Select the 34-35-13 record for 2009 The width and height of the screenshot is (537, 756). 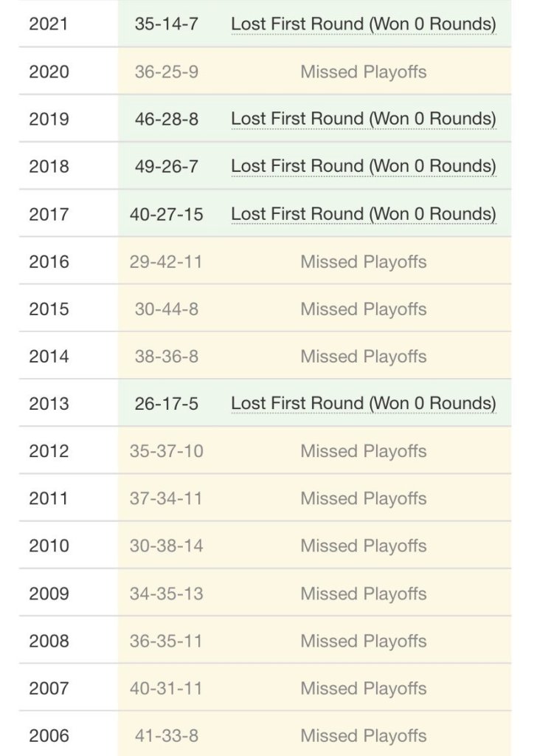(166, 594)
